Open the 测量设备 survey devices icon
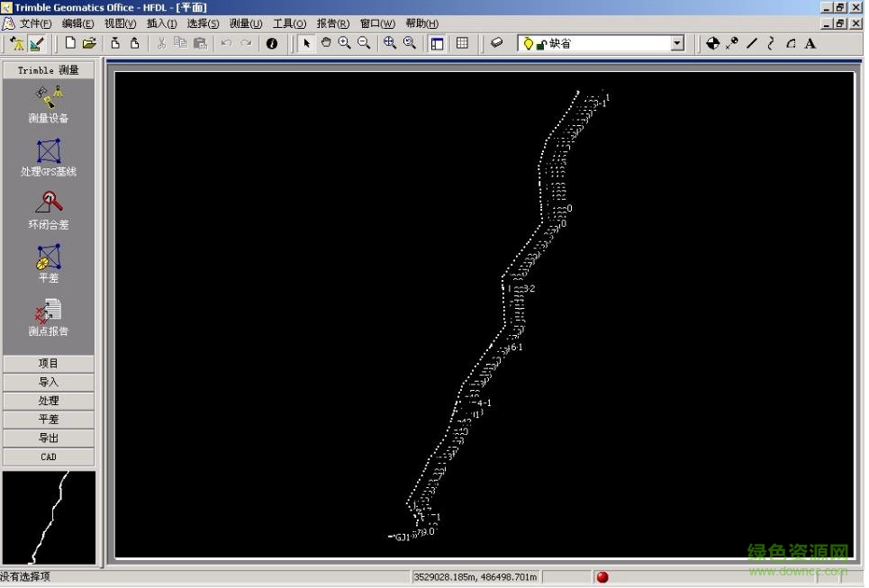Image resolution: width=869 pixels, height=588 pixels. [x=49, y=104]
